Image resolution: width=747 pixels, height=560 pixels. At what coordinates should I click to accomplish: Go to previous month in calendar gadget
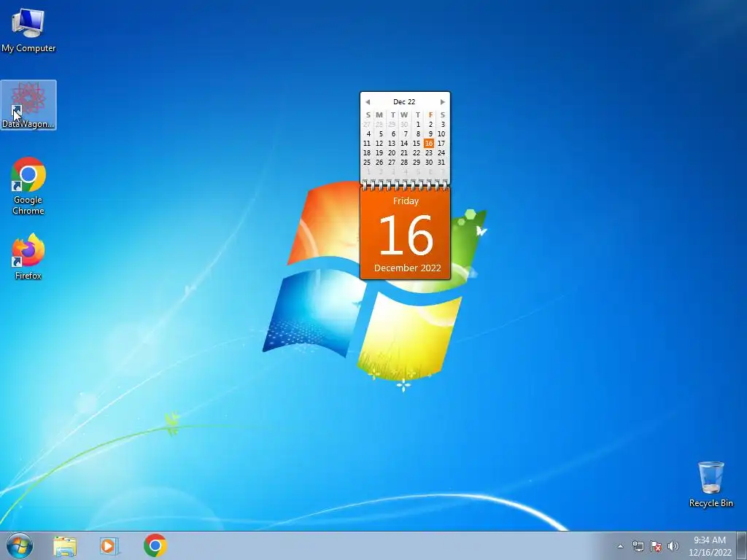click(x=368, y=102)
